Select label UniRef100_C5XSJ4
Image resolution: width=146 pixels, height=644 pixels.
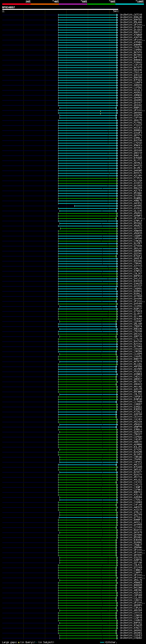(131, 72)
